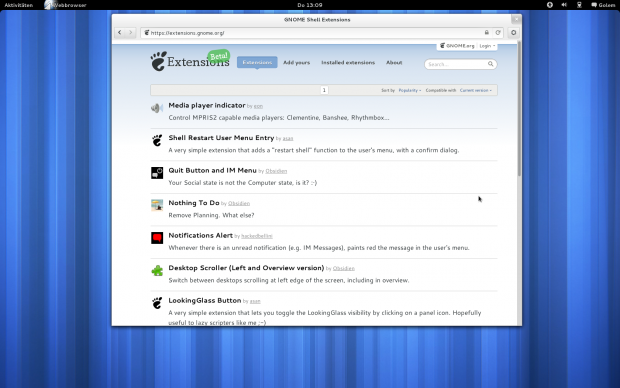Image resolution: width=620 pixels, height=388 pixels.
Task: Select the Extensions tab
Action: click(257, 62)
